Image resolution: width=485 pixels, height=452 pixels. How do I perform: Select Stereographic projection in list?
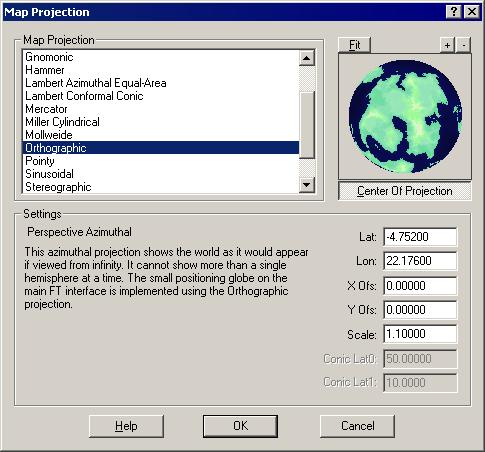(x=58, y=187)
